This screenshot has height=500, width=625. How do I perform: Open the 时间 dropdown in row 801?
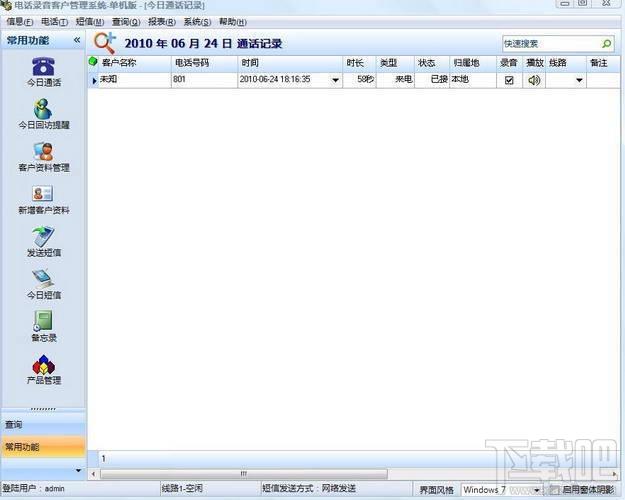pyautogui.click(x=336, y=80)
